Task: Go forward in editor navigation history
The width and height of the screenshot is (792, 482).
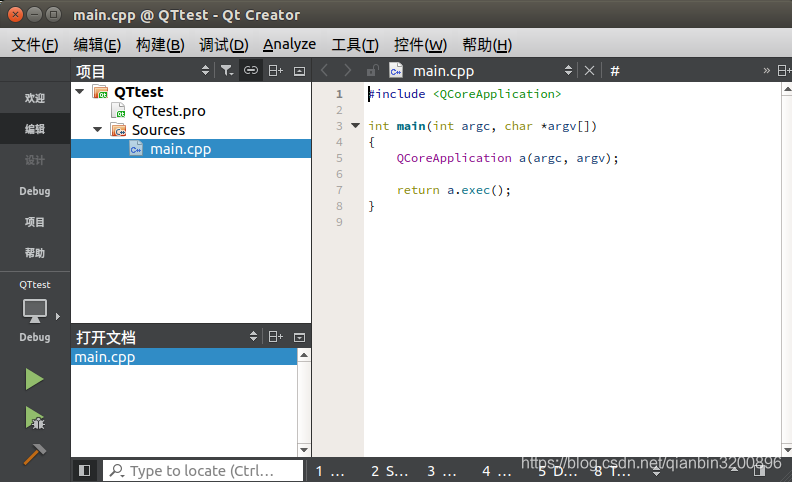Action: click(x=348, y=70)
